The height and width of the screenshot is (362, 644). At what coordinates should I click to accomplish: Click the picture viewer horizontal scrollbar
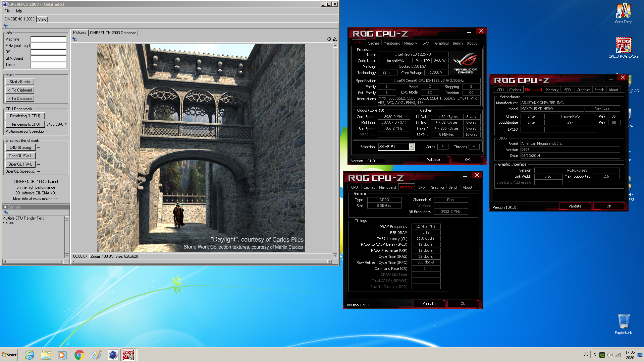pyautogui.click(x=201, y=261)
